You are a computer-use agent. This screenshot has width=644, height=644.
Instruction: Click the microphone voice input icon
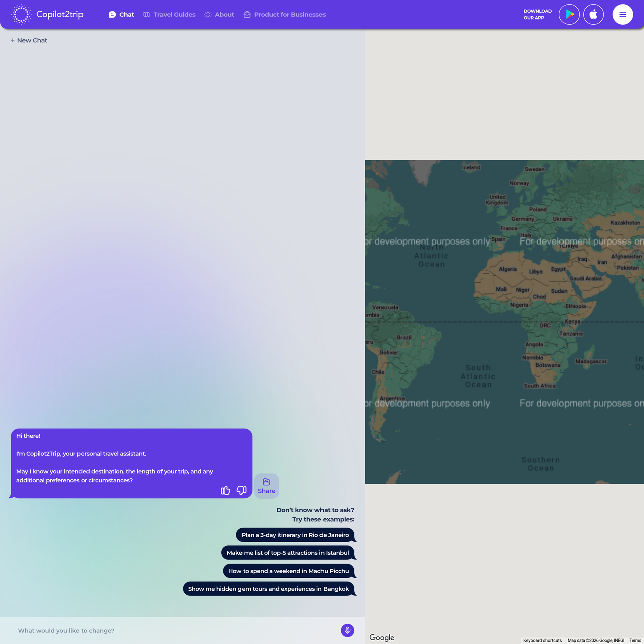(348, 630)
